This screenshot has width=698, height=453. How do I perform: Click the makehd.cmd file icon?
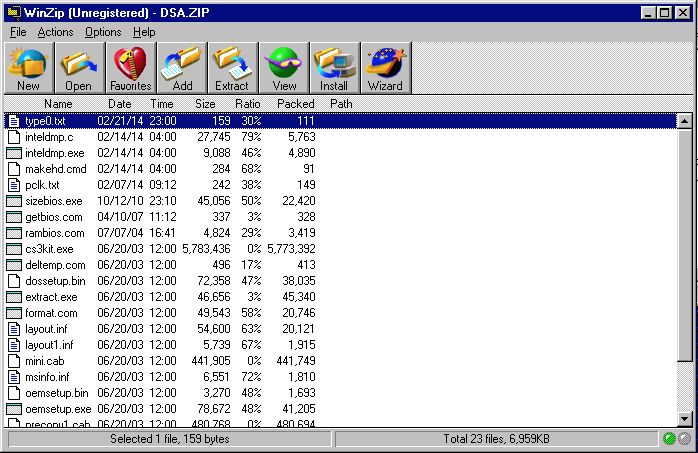(14, 169)
